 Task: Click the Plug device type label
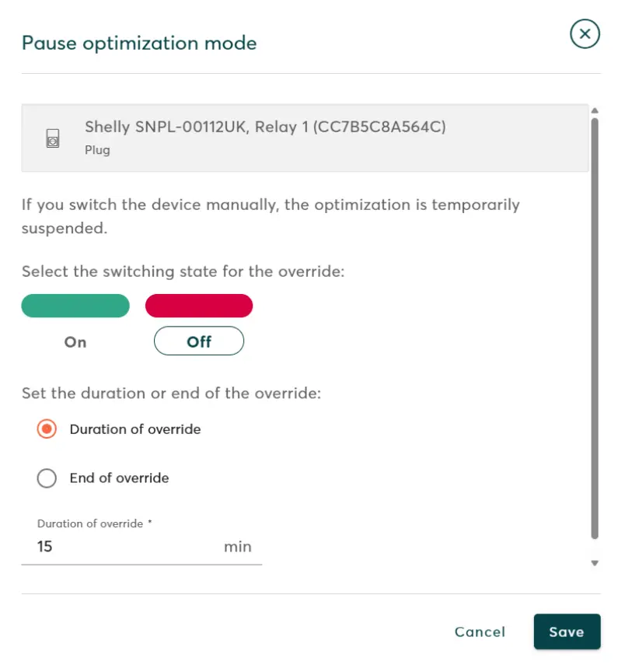click(97, 150)
